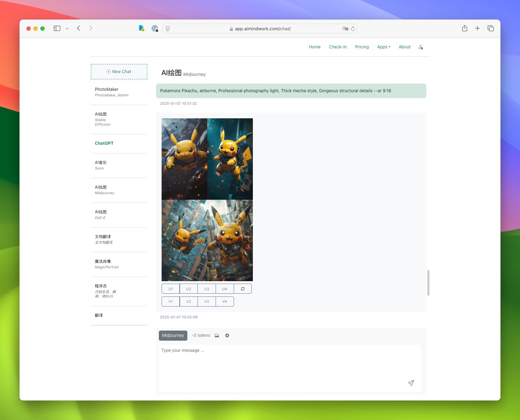Open the blue document download extension icon
Image resolution: width=520 pixels, height=420 pixels.
[141, 28]
